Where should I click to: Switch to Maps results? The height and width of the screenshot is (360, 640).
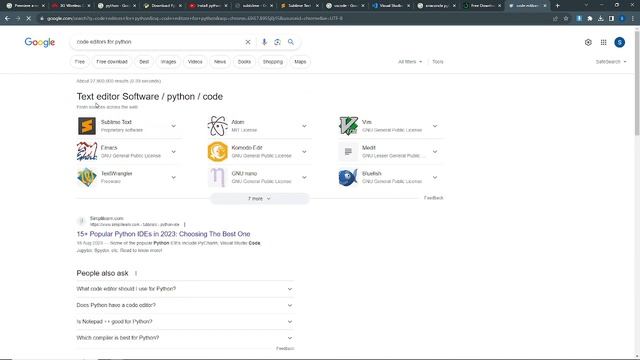click(300, 62)
